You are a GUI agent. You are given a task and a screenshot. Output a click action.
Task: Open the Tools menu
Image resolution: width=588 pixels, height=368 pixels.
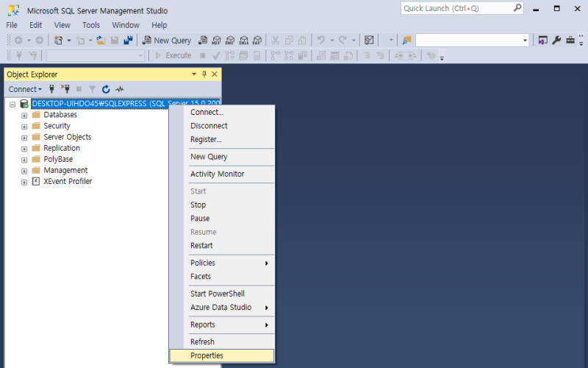point(91,25)
